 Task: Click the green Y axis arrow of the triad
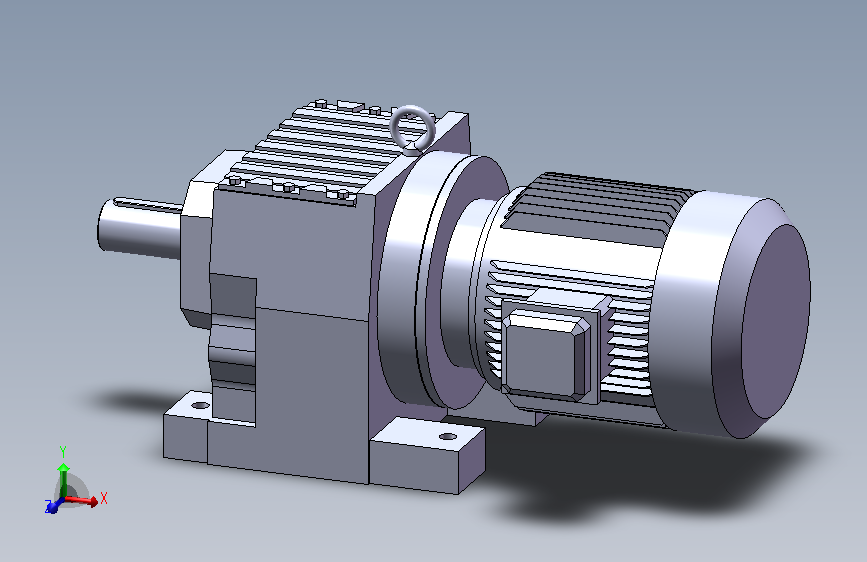click(x=64, y=480)
